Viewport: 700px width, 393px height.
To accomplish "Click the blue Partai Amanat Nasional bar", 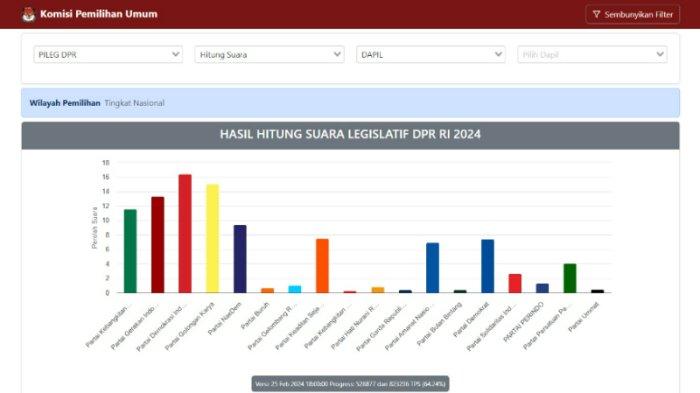I will [x=433, y=268].
